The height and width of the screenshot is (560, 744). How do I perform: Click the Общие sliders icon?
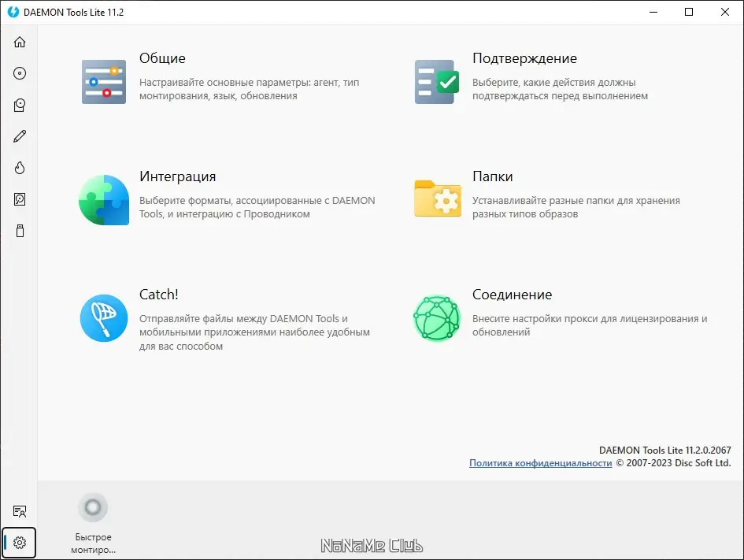104,82
